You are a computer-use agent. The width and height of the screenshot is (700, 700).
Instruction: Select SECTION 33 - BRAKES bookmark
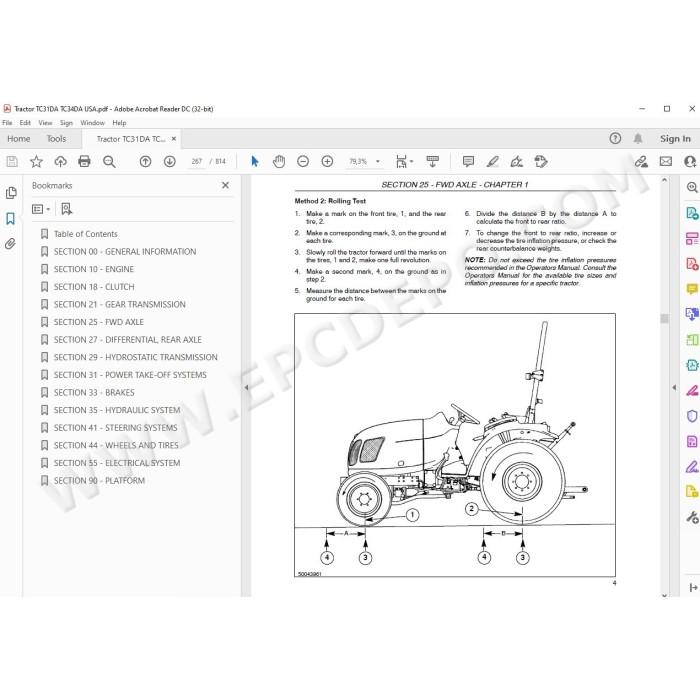(94, 392)
